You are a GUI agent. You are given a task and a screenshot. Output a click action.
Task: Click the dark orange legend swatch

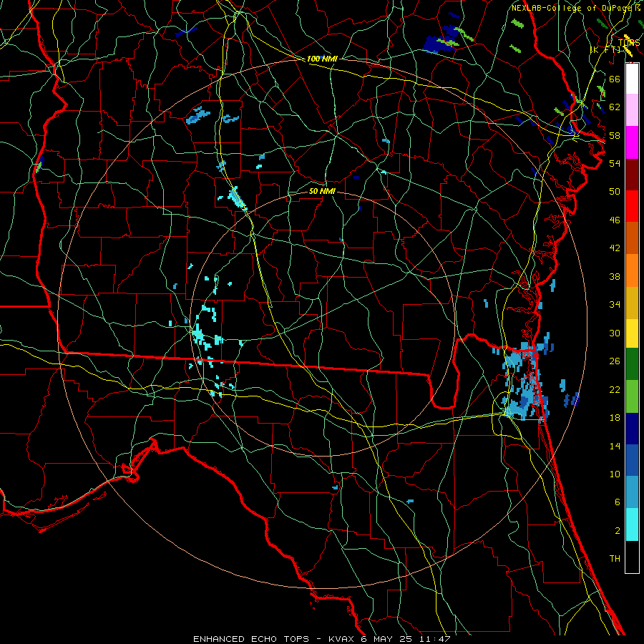[x=632, y=238]
